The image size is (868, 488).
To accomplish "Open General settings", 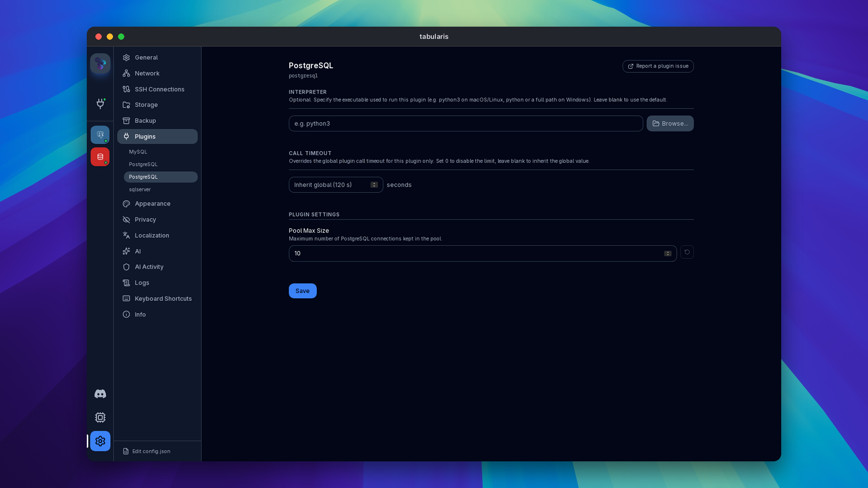I will pos(157,57).
